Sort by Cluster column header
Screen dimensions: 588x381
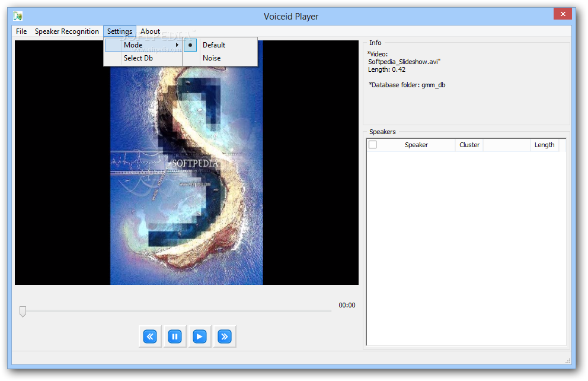[x=469, y=145]
